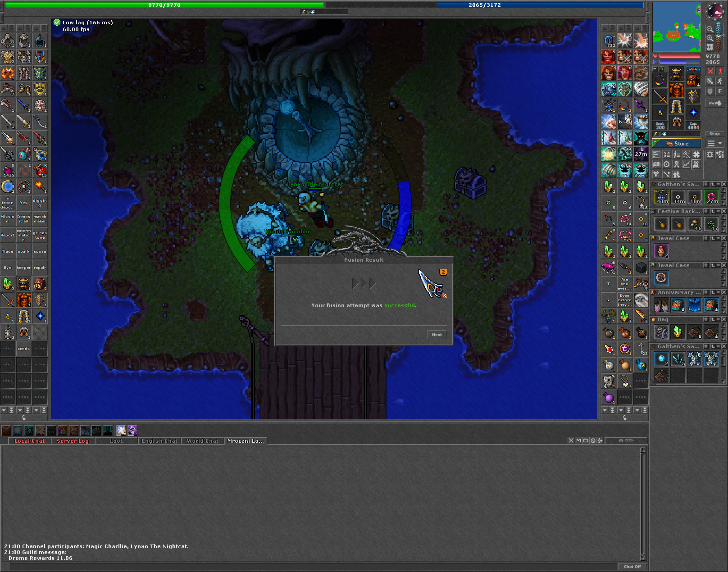728x572 pixels.
Task: Toggle the PvP mode button
Action: [714, 103]
